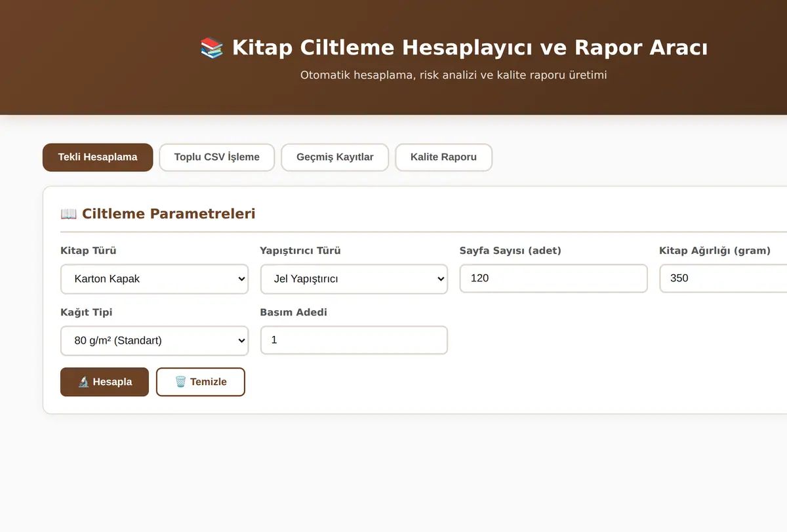The height and width of the screenshot is (532, 787).
Task: Focus the Kitap Ağırlığı input field
Action: click(723, 278)
